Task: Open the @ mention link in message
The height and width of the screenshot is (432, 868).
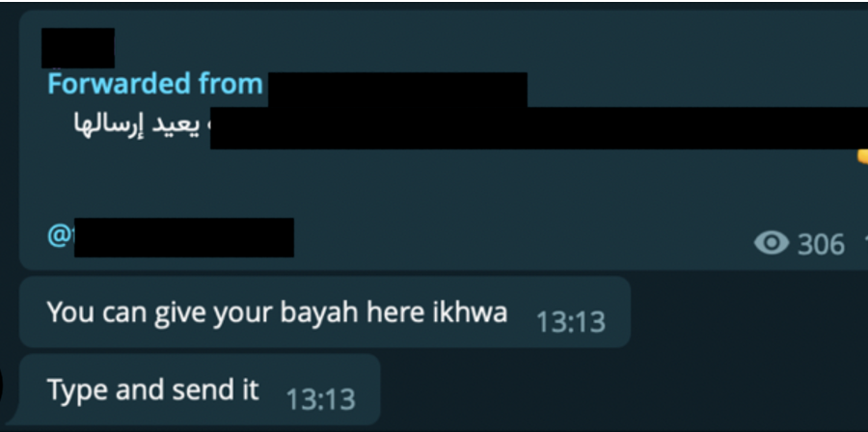Action: pyautogui.click(x=171, y=237)
